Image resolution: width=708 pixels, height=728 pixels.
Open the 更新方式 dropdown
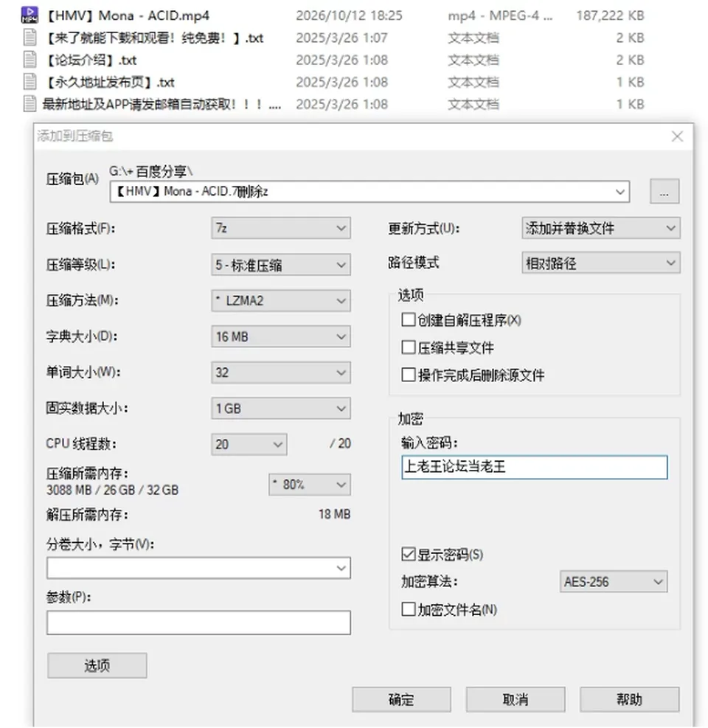601,228
